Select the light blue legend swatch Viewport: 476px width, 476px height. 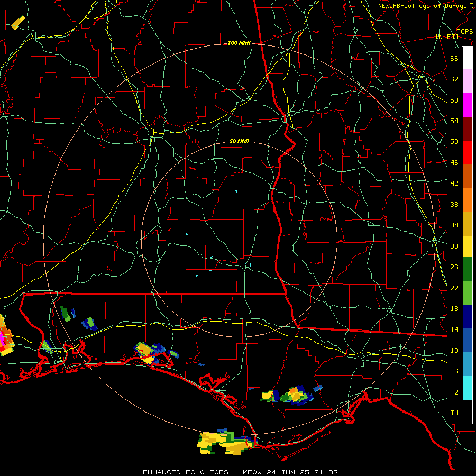[x=467, y=364]
